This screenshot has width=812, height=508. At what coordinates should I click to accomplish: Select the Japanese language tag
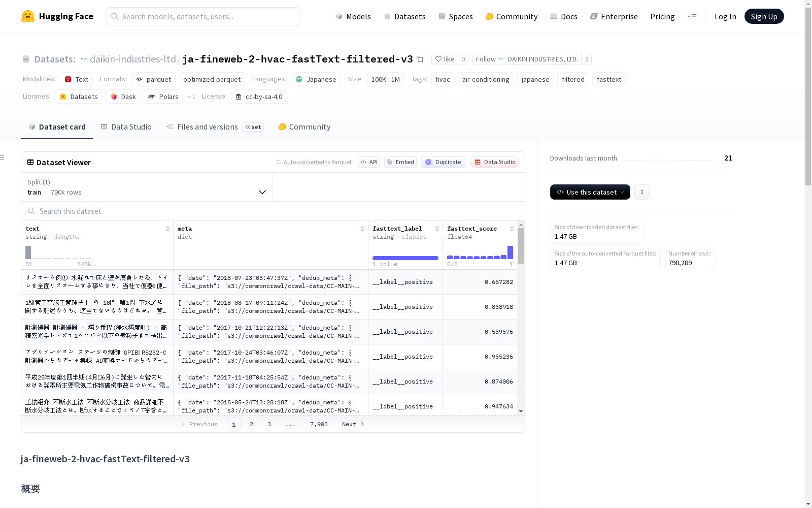316,79
